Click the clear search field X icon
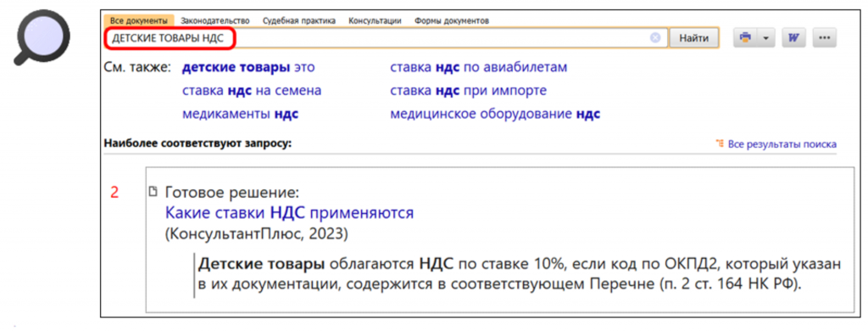The width and height of the screenshot is (868, 331). [x=655, y=37]
